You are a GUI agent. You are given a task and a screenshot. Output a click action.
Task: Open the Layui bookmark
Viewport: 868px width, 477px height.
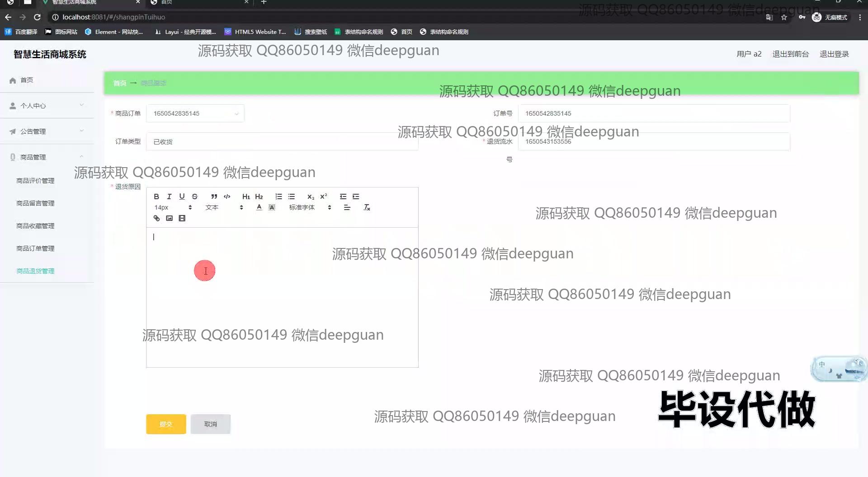coord(185,32)
